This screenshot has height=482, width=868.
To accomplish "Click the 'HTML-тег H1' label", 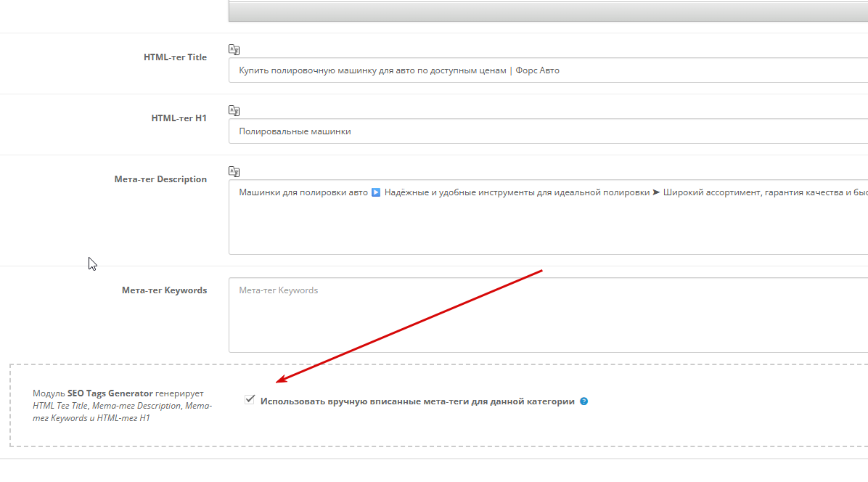I will point(179,118).
